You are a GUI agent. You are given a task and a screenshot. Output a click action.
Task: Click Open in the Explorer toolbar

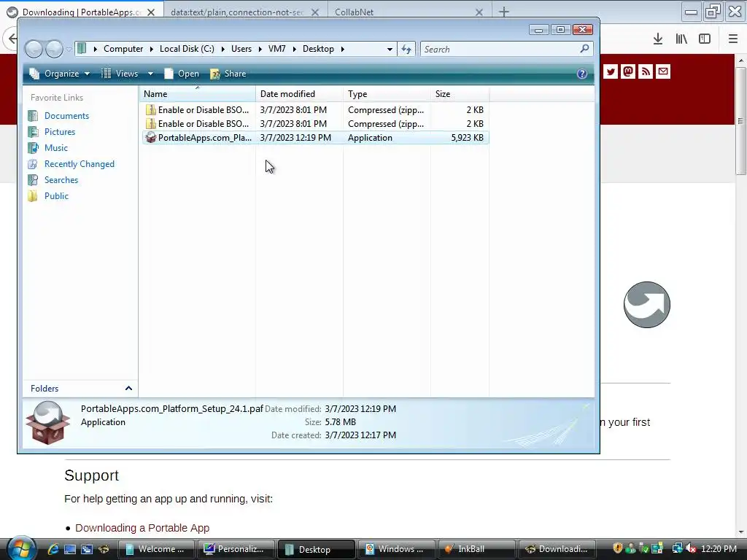coord(182,74)
